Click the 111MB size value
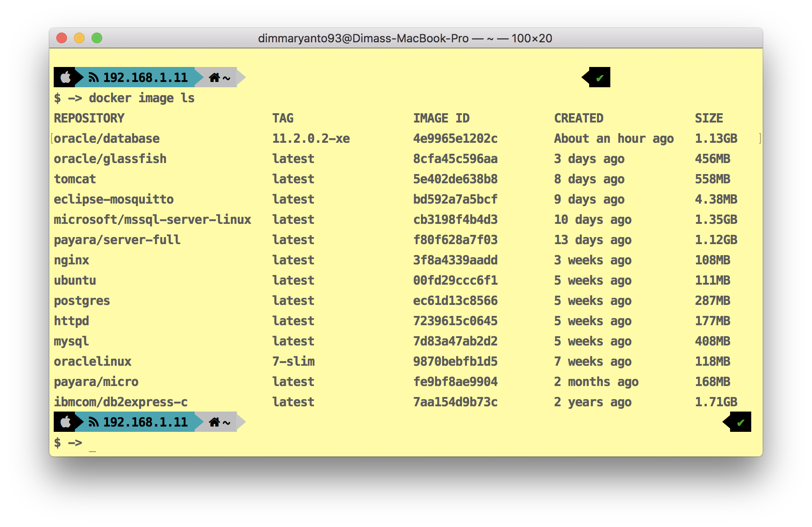The width and height of the screenshot is (812, 527). 712,280
